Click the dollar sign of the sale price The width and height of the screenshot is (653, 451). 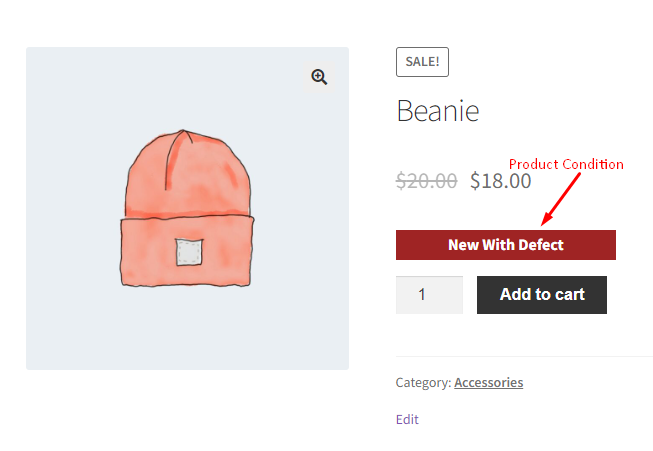point(475,181)
